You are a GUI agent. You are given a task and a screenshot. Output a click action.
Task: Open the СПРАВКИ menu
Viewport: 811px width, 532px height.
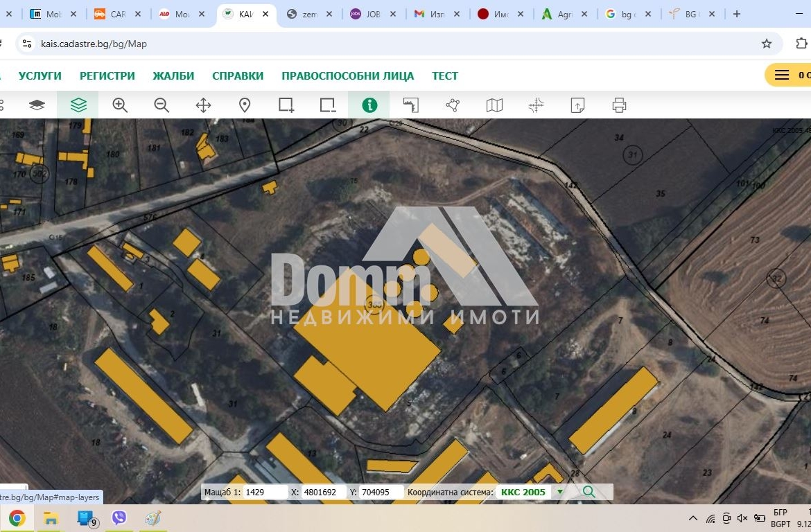[x=237, y=76]
